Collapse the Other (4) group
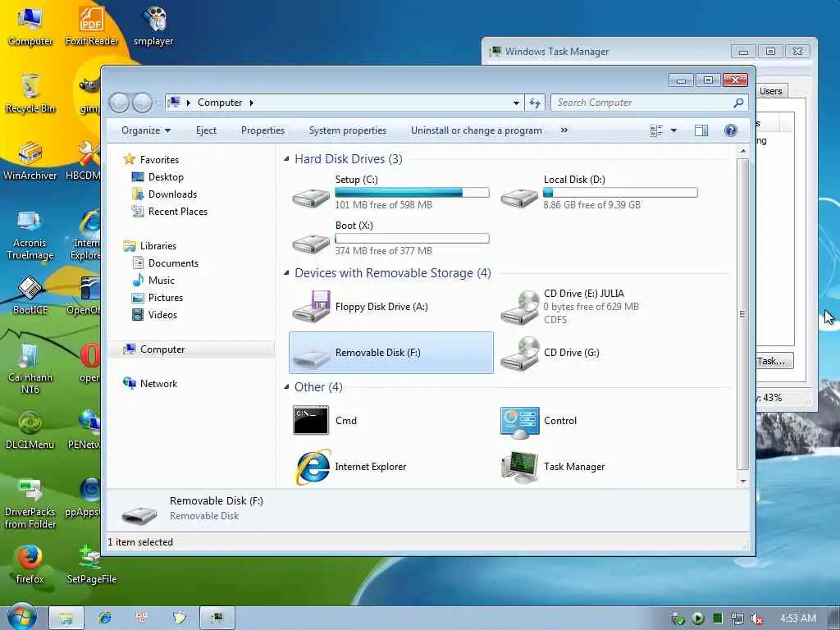Viewport: 840px width, 630px height. pyautogui.click(x=286, y=387)
